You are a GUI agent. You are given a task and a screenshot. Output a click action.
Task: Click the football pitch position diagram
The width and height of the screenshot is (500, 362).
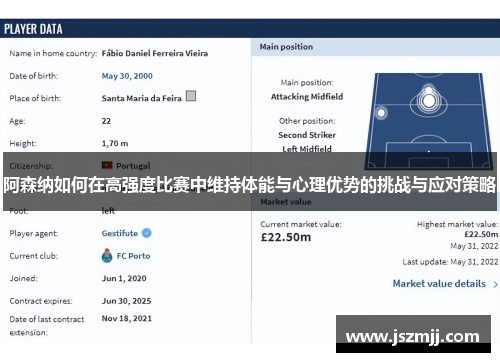(429, 121)
